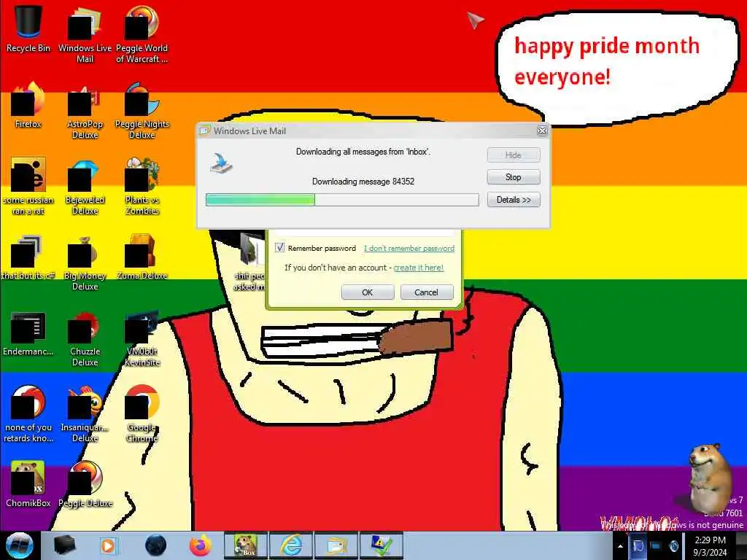Select the Plants vs Zombies desktop icon
The image size is (747, 560).
pyautogui.click(x=142, y=186)
